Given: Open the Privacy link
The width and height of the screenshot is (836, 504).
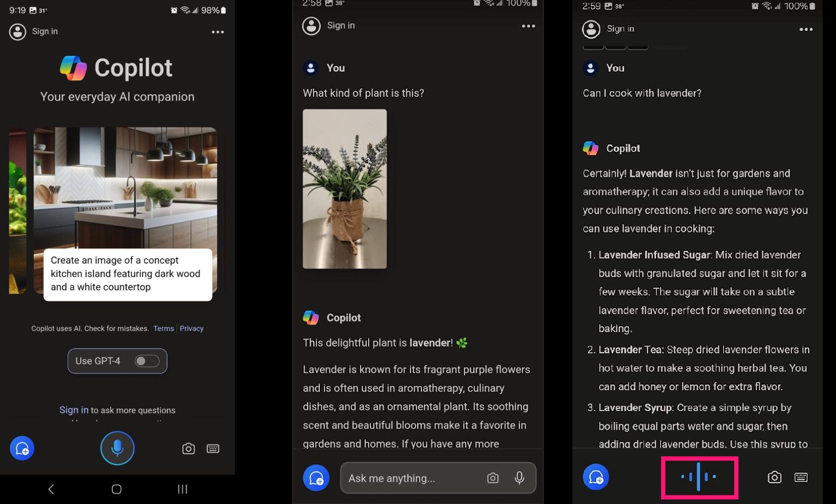Looking at the screenshot, I should pos(192,329).
